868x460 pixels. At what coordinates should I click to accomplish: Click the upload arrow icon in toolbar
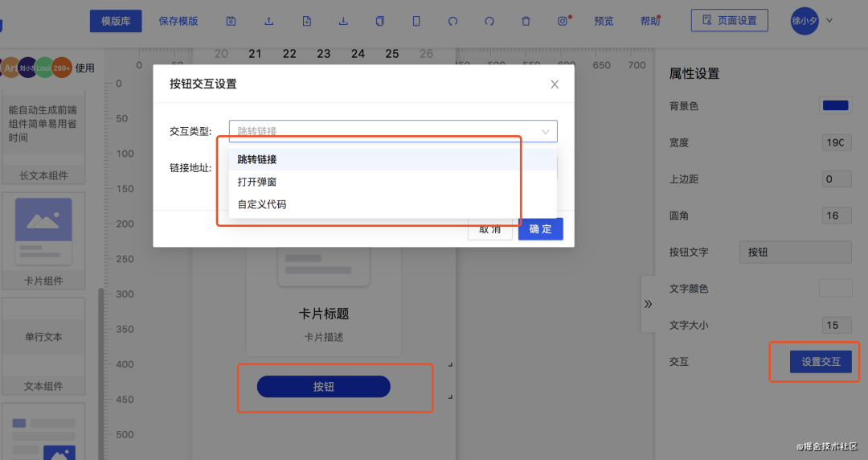[268, 21]
